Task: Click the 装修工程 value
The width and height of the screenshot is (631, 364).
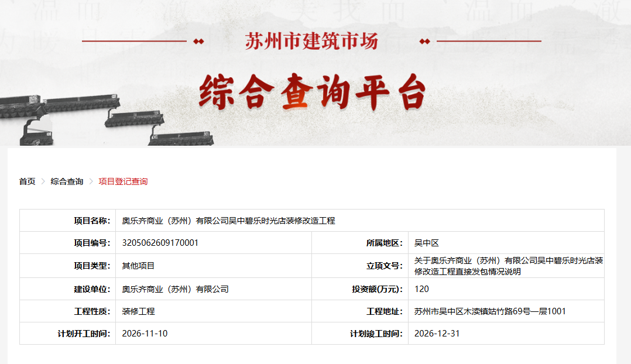Action: coord(138,311)
